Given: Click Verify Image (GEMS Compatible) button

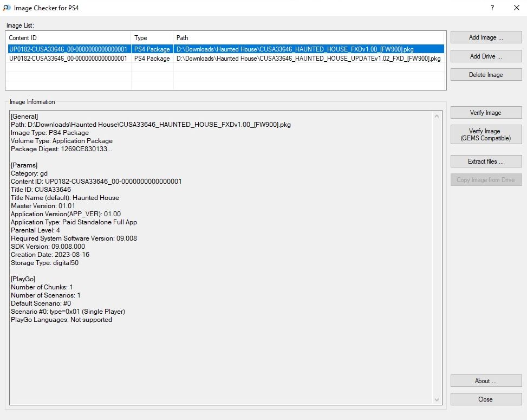Looking at the screenshot, I should [486, 134].
